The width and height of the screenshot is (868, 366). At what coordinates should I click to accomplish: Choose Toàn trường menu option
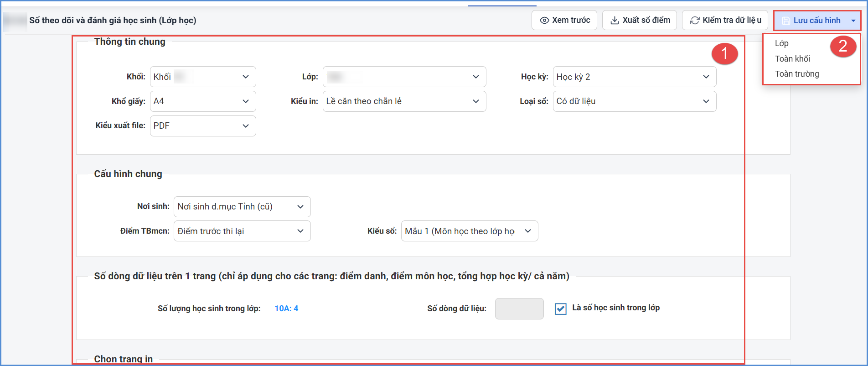point(797,74)
